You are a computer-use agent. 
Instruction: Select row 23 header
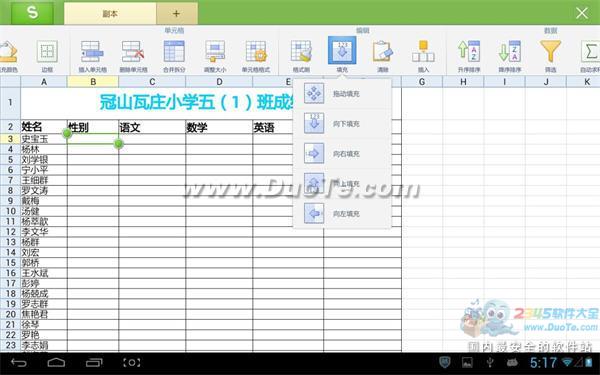(x=10, y=345)
